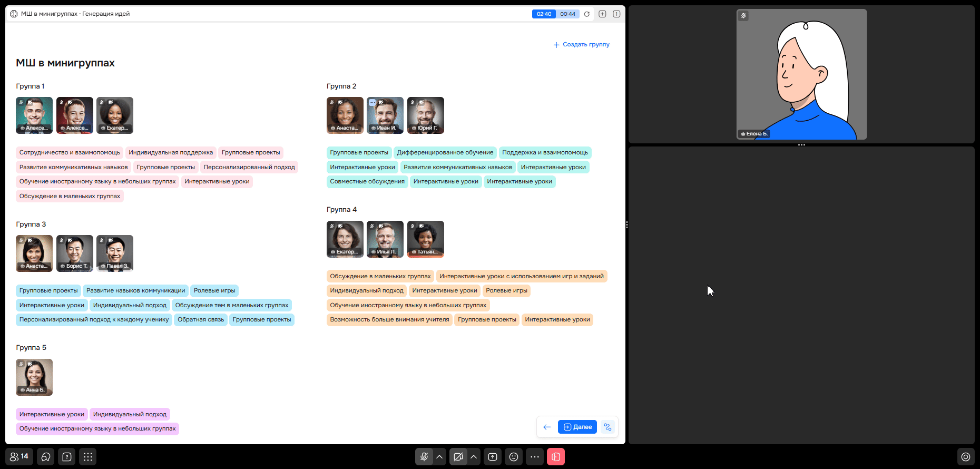Screen dimensions: 980x469
Task: Click Персонализированный подход к каждому ученику tag
Action: click(x=94, y=319)
